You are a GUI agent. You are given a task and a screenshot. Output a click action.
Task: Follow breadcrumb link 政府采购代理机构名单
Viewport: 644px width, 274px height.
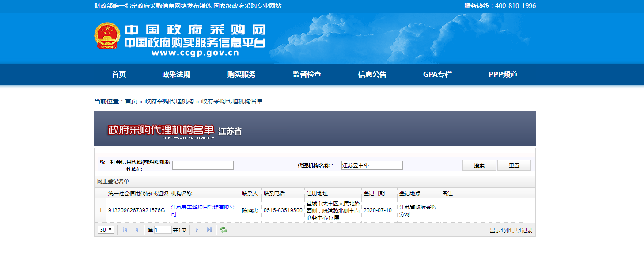(x=232, y=101)
